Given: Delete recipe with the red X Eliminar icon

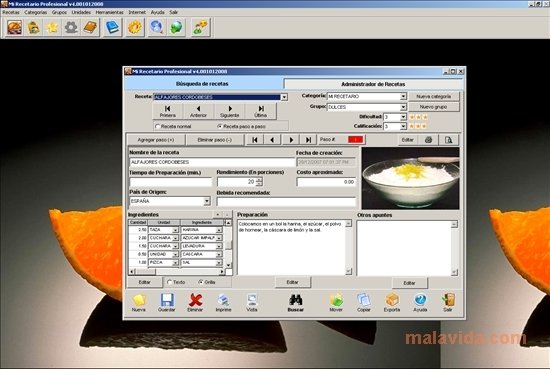Looking at the screenshot, I should tap(195, 303).
